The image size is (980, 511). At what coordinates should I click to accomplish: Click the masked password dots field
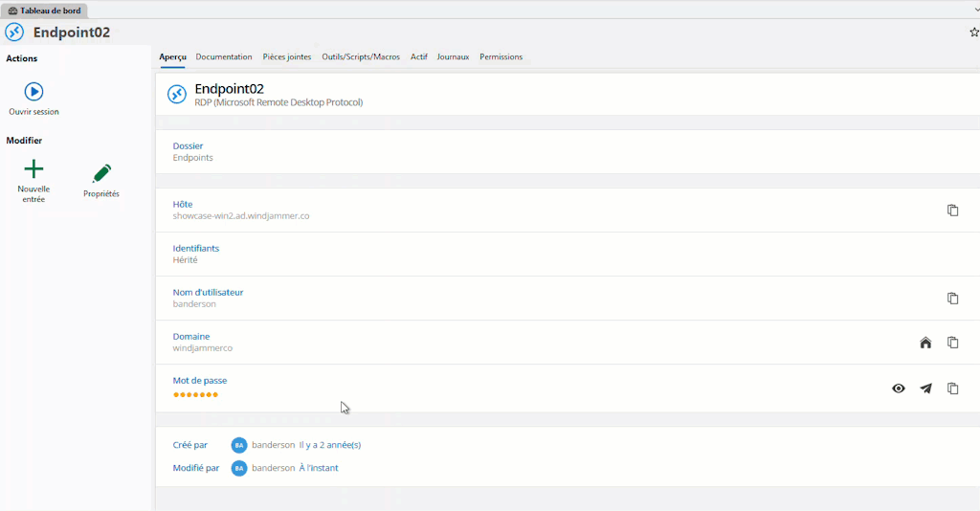195,394
